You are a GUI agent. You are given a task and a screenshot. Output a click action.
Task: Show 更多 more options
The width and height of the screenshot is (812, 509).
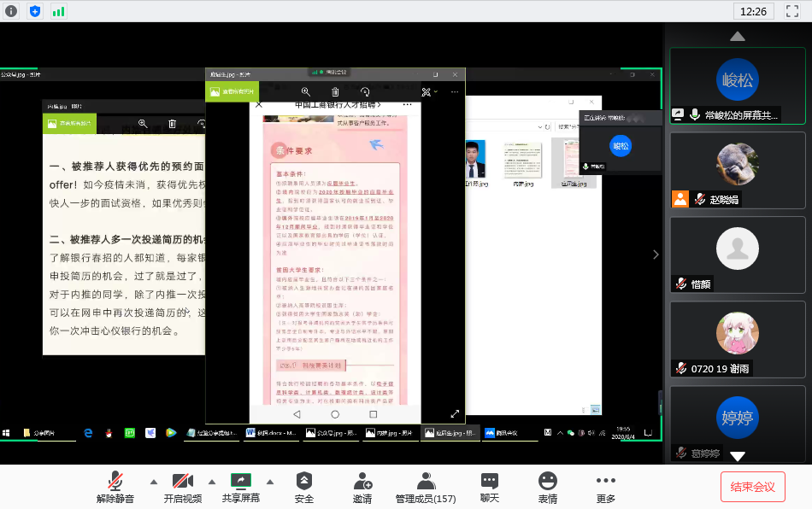[605, 486]
